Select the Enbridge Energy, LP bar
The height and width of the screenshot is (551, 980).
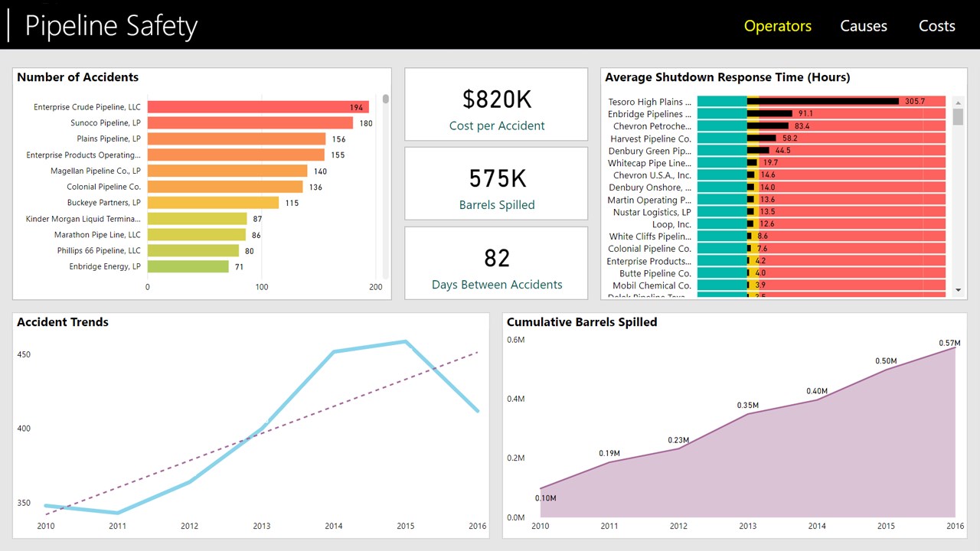tap(188, 266)
